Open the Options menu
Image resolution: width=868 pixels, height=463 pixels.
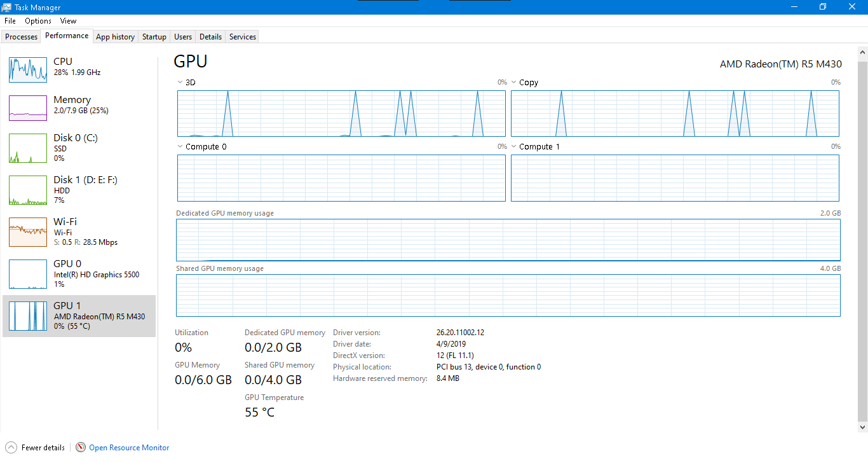coord(38,21)
